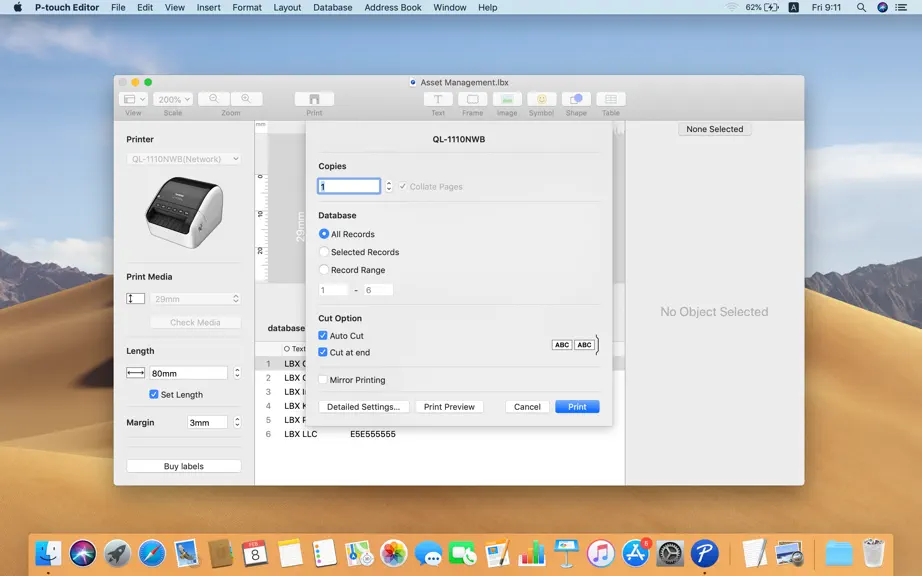Open the View mode dropdown
This screenshot has width=922, height=576.
(134, 99)
